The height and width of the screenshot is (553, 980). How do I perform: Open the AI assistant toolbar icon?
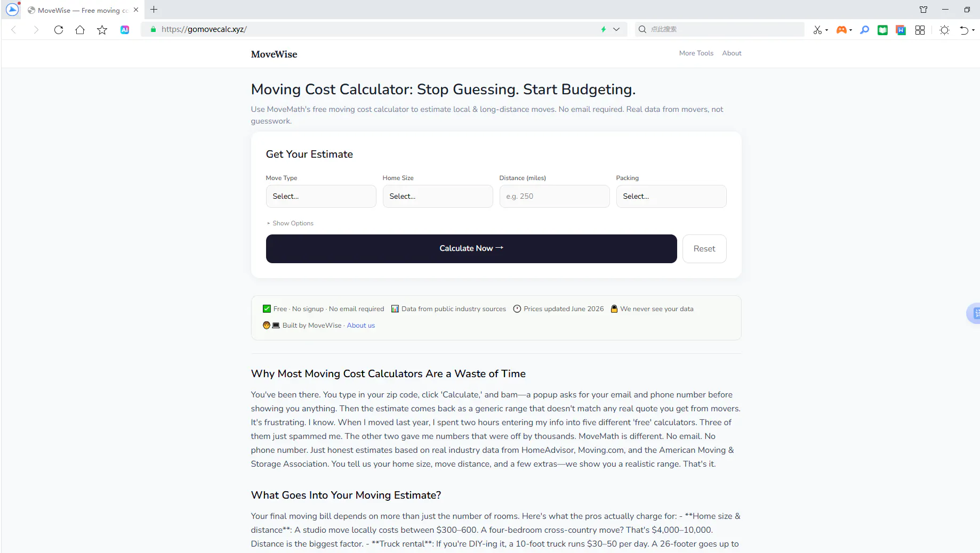(125, 30)
